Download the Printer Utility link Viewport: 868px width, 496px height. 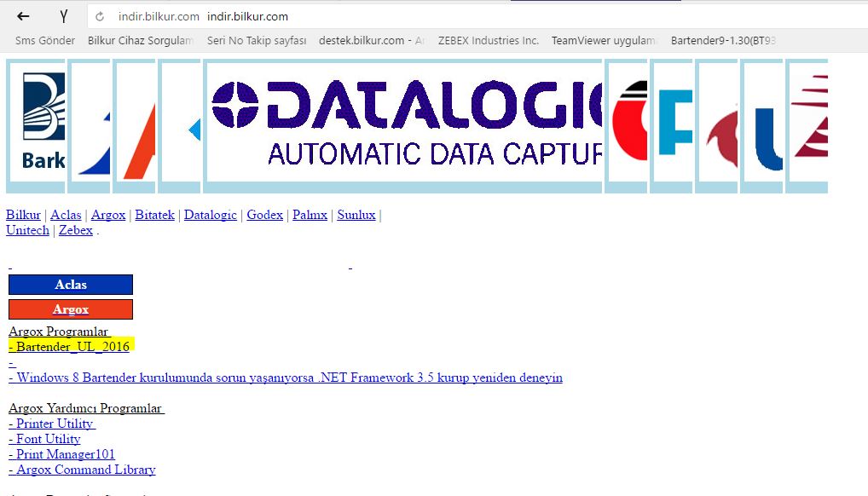point(52,424)
